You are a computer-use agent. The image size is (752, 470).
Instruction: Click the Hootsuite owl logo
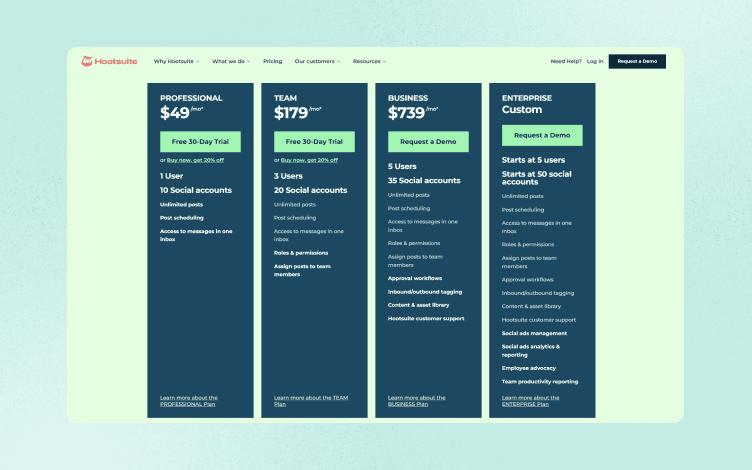[109, 61]
